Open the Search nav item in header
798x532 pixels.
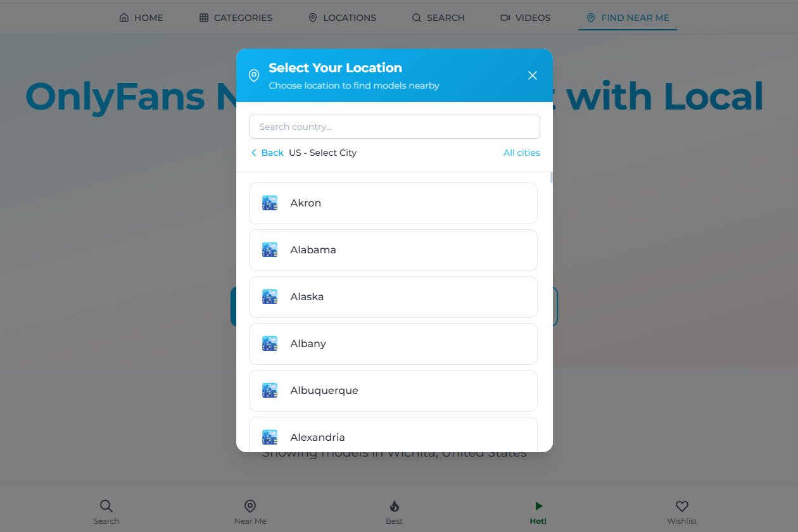(x=438, y=18)
